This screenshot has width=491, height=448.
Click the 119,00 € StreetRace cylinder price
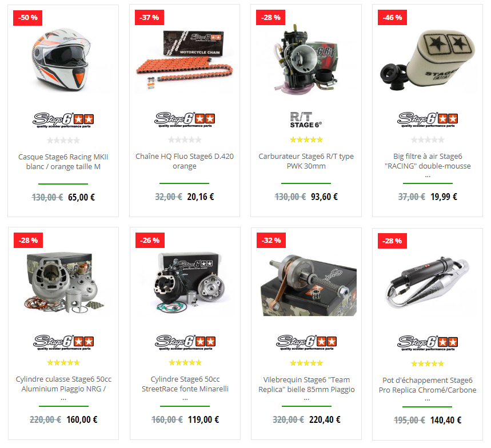pyautogui.click(x=203, y=419)
